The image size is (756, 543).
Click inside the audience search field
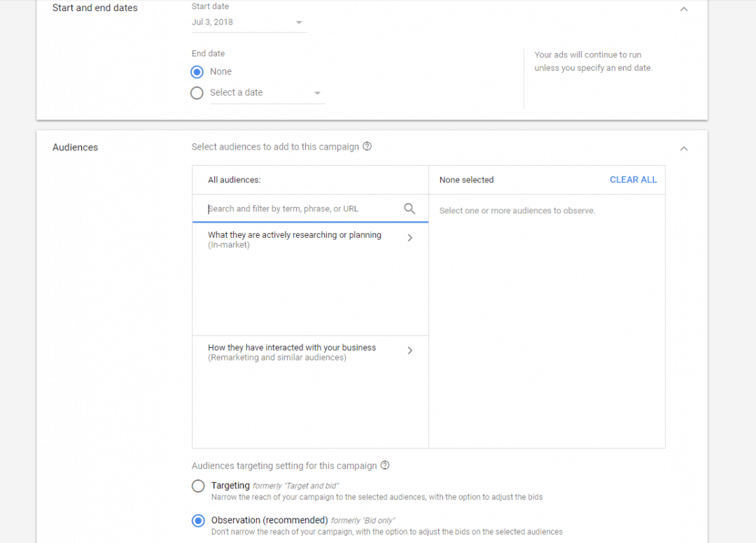pos(294,209)
